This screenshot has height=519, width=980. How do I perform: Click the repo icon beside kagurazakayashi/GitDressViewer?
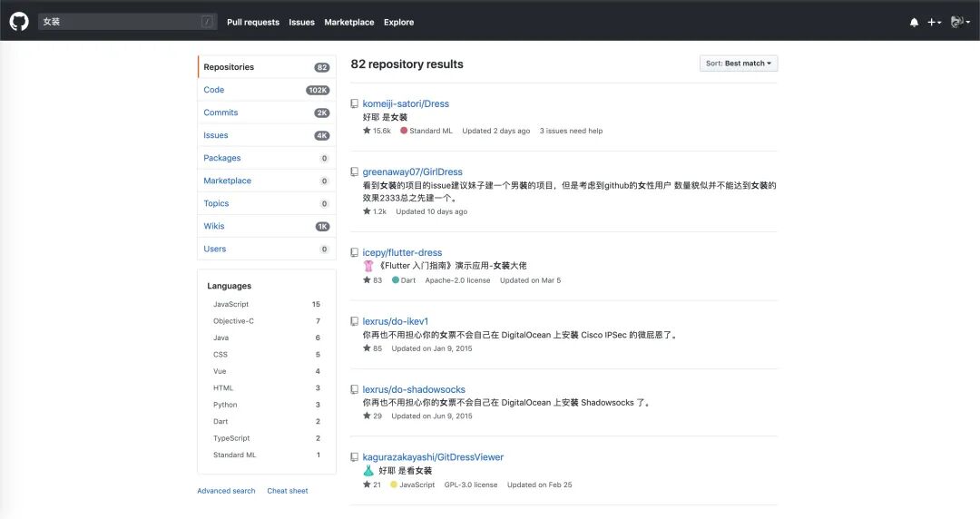[x=355, y=457]
